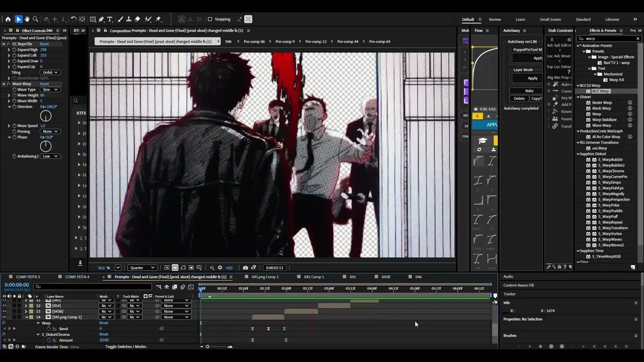
Task: Open the 041.png Comp 1 timeline tab
Action: click(x=265, y=277)
